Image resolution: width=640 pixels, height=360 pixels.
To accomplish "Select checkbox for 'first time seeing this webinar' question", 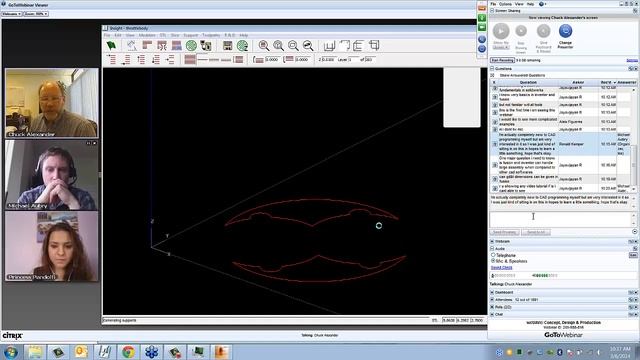I will [495, 112].
